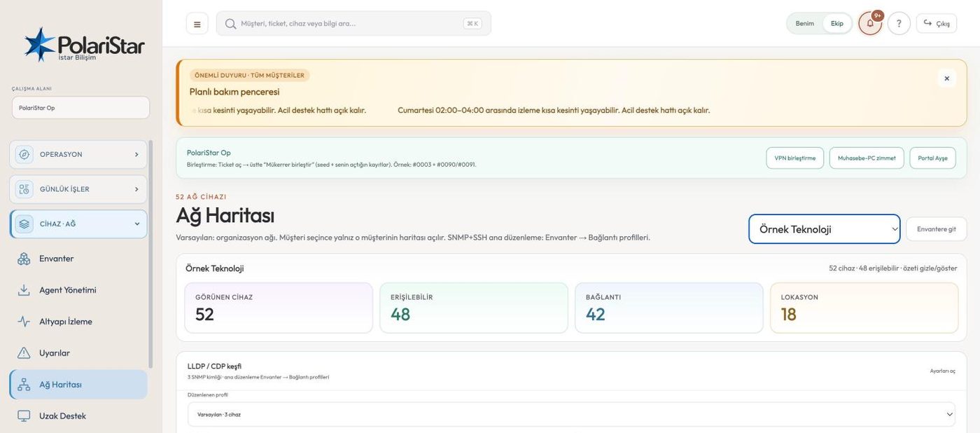Image resolution: width=980 pixels, height=433 pixels.
Task: Focus the global search field
Action: point(353,24)
